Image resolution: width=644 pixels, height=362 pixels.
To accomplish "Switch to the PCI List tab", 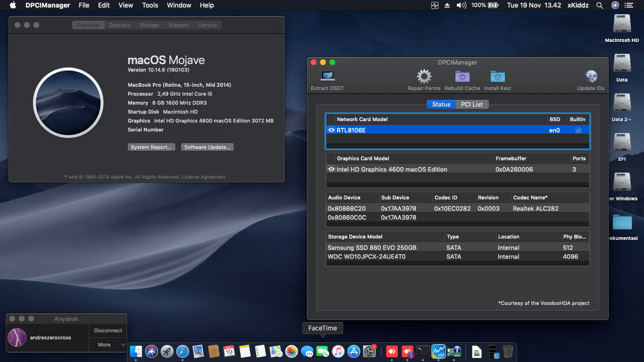I will coord(472,104).
